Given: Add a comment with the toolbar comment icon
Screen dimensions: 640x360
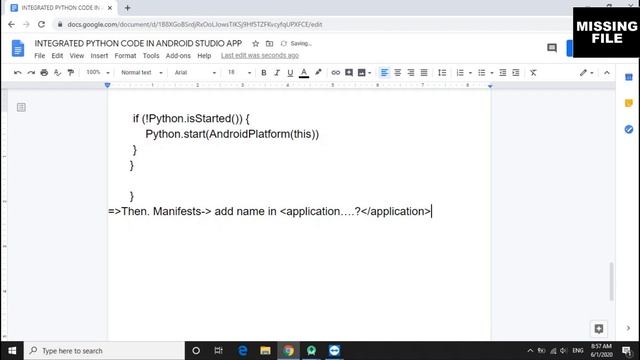Looking at the screenshot, I should coord(349,73).
